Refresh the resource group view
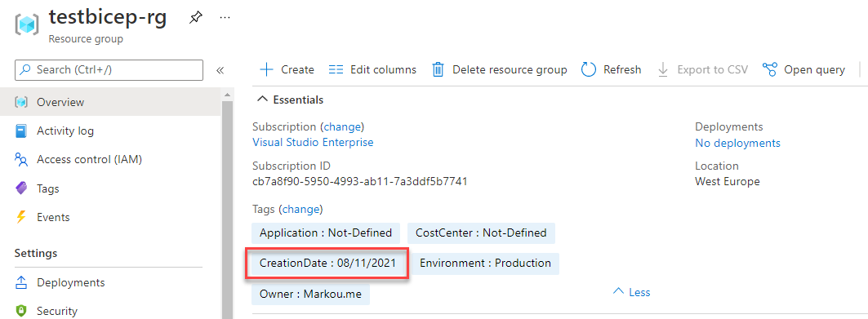Viewport: 868px width, 319px height. (611, 69)
